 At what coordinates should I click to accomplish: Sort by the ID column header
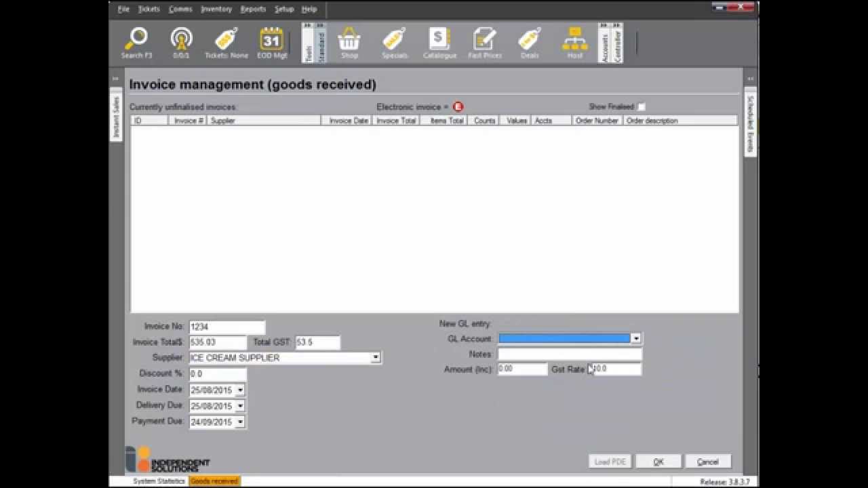tap(149, 121)
